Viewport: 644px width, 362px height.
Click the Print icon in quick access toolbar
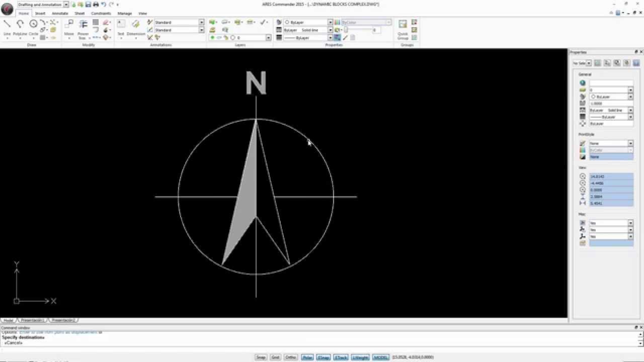[x=96, y=5]
